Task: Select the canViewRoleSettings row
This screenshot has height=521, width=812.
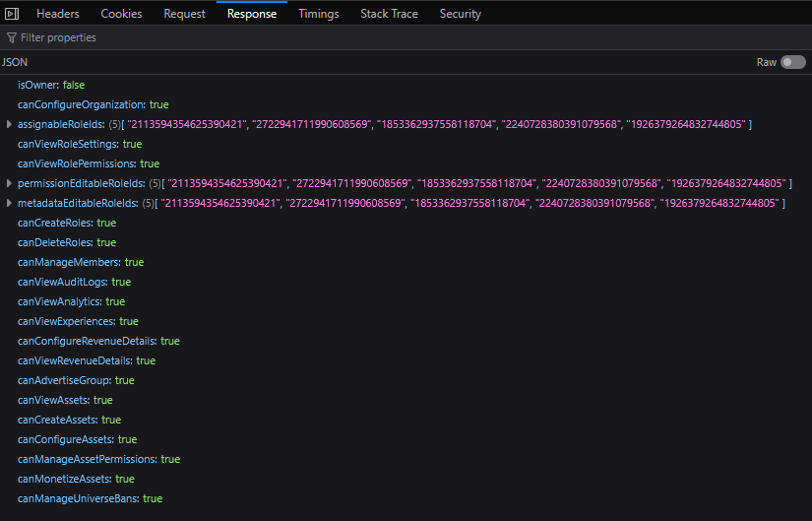Action: (x=406, y=144)
